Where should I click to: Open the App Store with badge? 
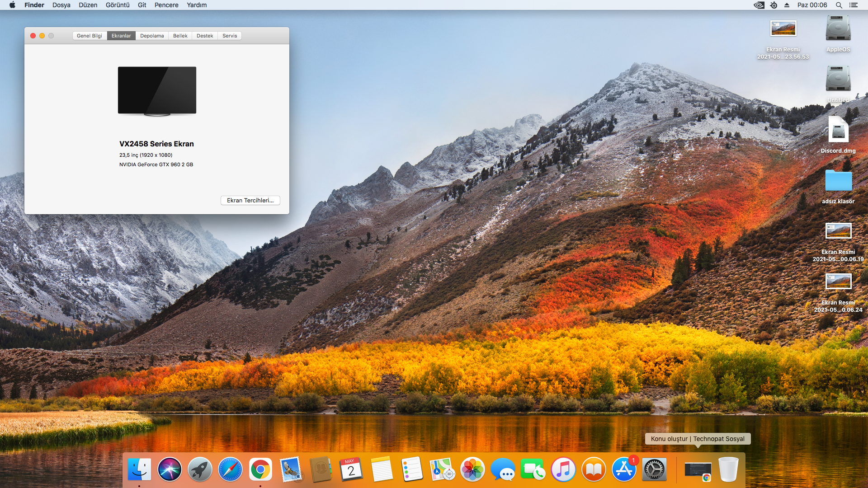624,469
